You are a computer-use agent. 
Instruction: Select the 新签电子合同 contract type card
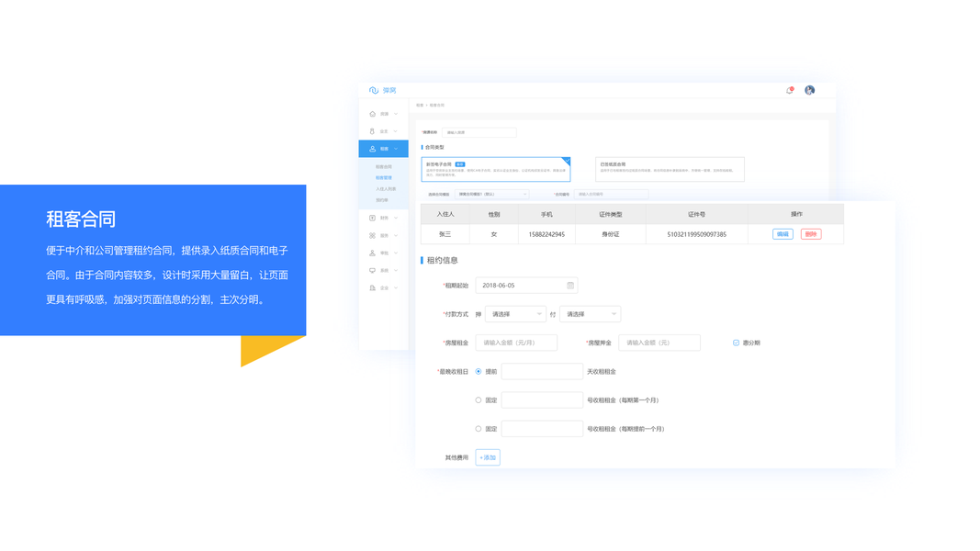click(496, 169)
